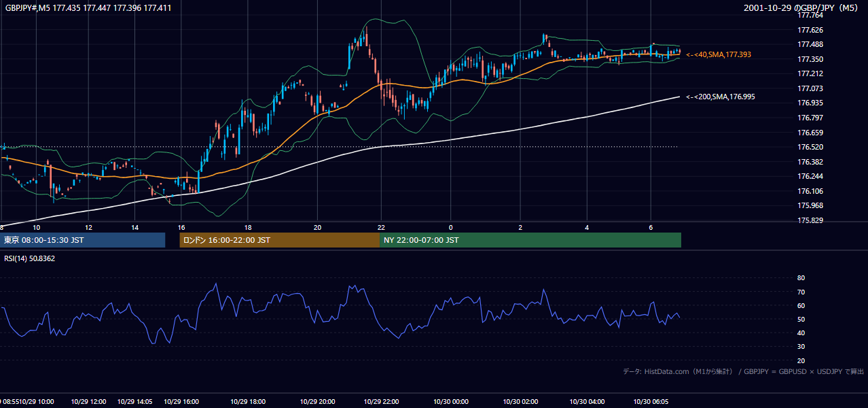Click the NY 22:00-07:00 JST session bar
This screenshot has height=408, width=868.
click(x=530, y=240)
